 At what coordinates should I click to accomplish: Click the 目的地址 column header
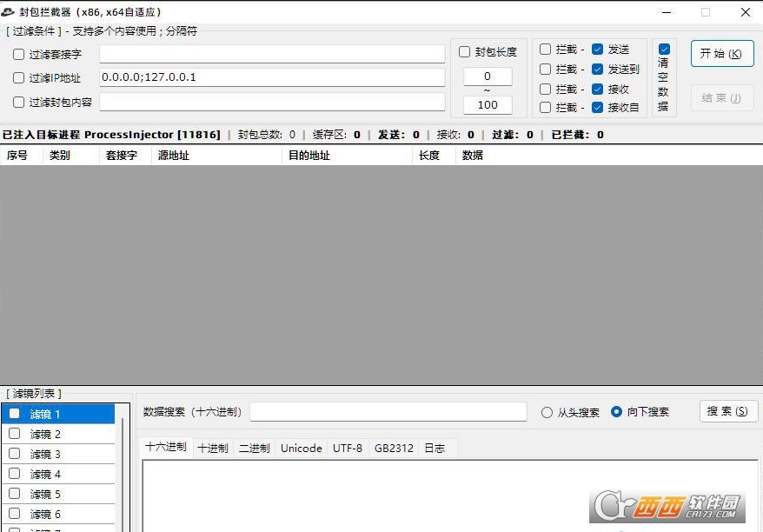coord(309,156)
